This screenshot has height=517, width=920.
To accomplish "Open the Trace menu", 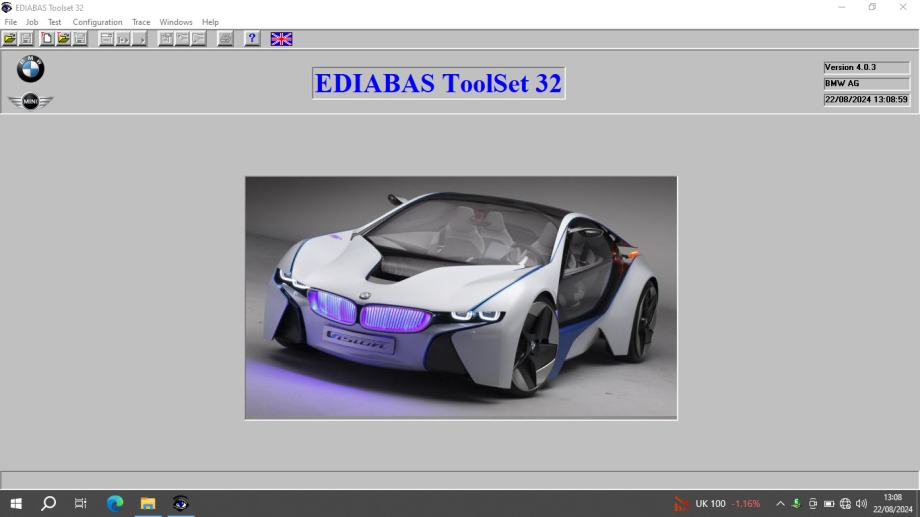I will [141, 22].
